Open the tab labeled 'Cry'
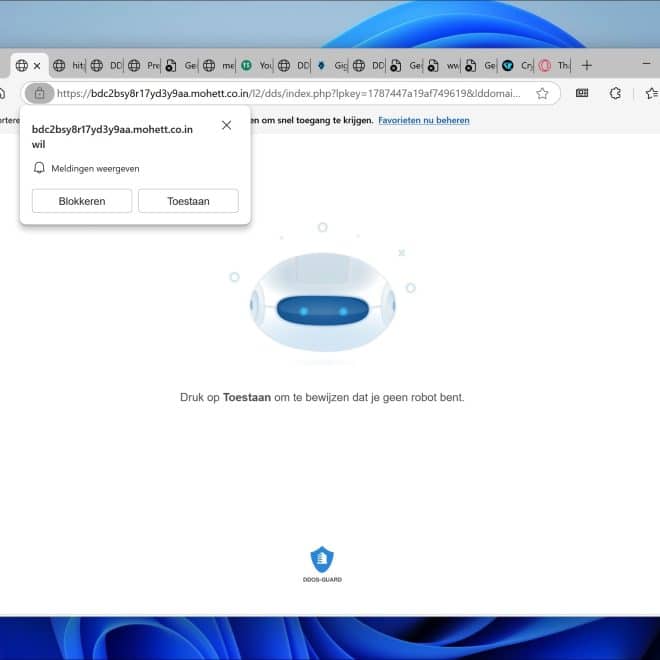 tap(518, 65)
